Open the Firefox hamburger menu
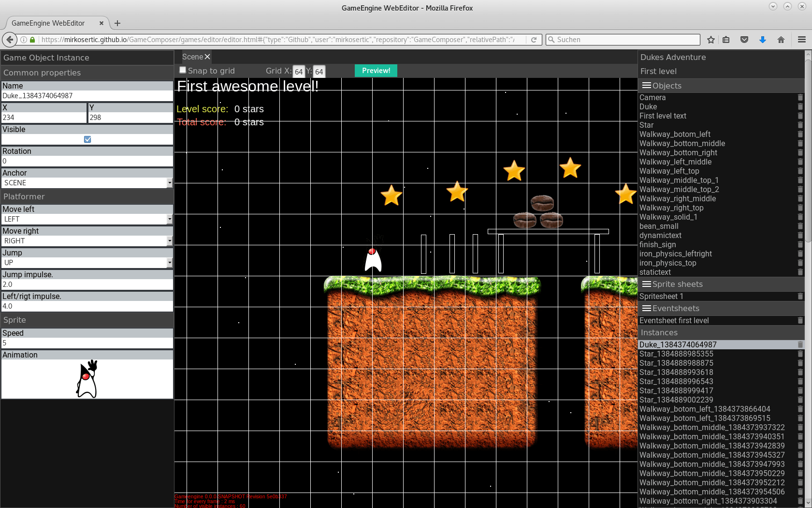 801,40
